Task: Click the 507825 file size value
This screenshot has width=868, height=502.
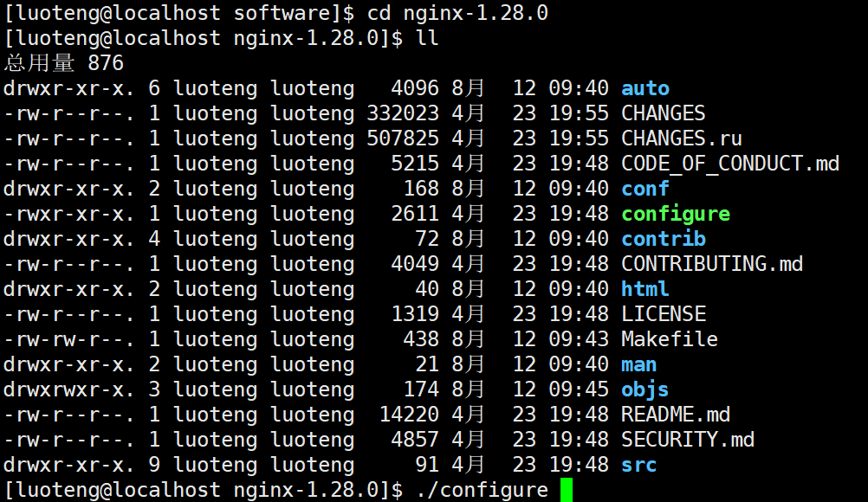Action: coord(403,138)
